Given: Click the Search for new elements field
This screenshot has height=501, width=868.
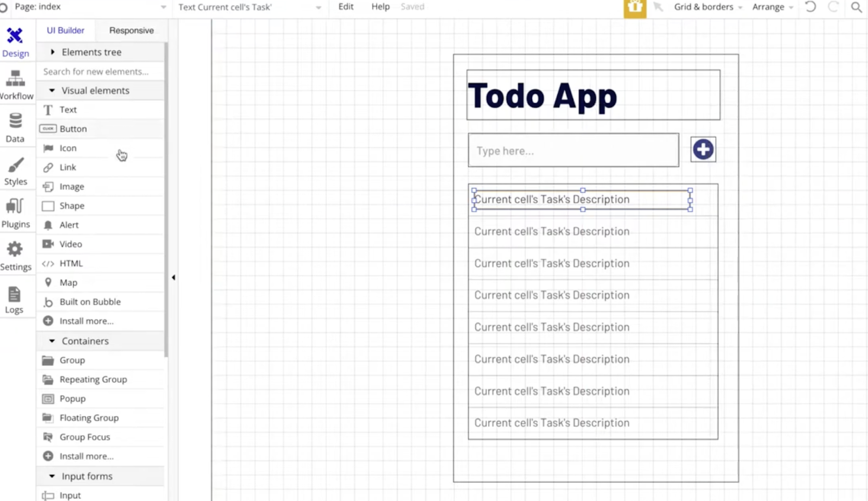Looking at the screenshot, I should (x=100, y=72).
